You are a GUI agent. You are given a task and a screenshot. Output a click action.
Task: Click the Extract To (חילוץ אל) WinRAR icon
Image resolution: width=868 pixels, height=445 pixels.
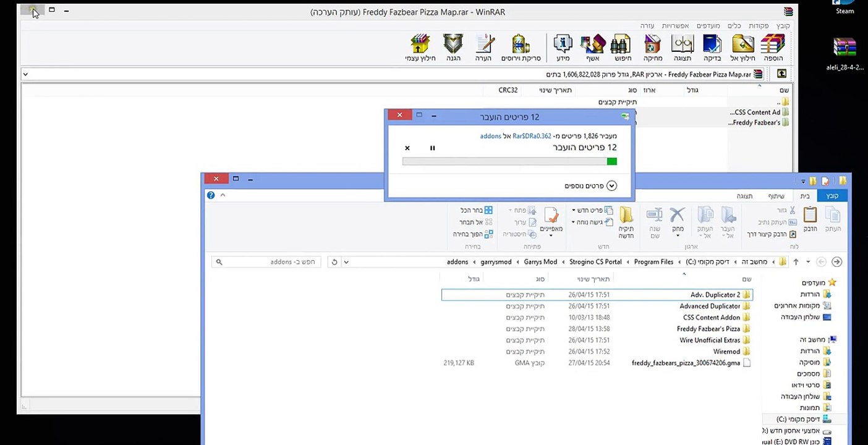pos(742,48)
